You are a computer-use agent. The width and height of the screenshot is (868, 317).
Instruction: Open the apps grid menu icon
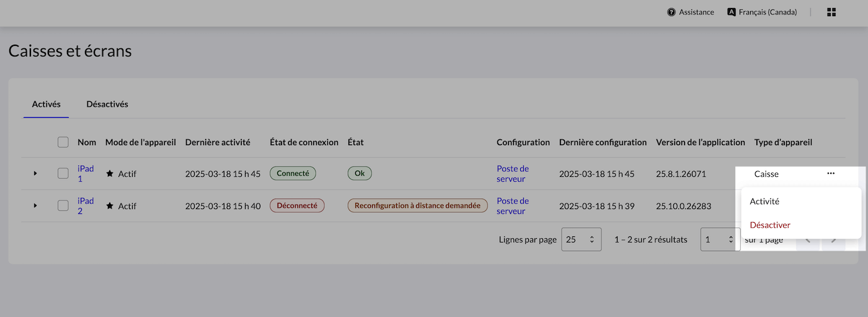click(x=831, y=12)
